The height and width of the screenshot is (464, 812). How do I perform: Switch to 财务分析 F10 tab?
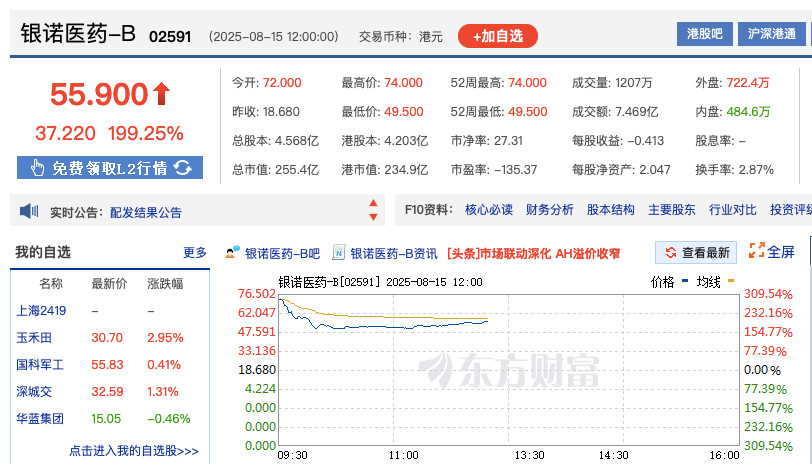point(550,210)
